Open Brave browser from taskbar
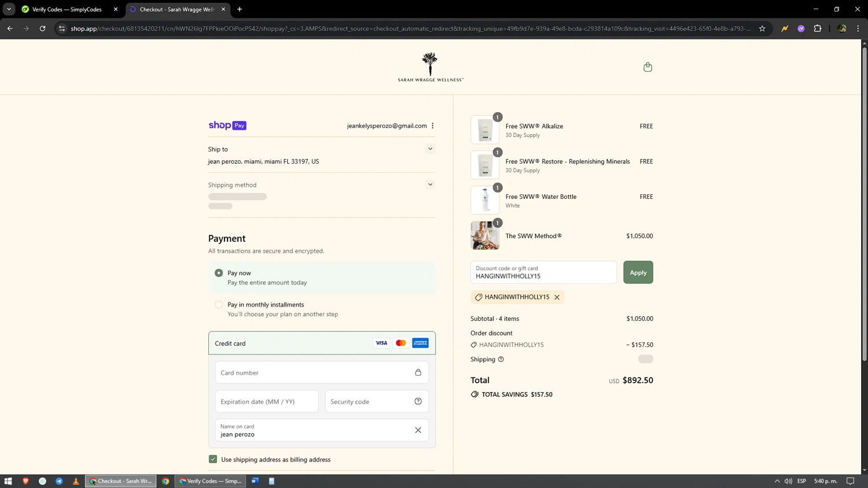Screen dimensions: 868x488 point(25,481)
